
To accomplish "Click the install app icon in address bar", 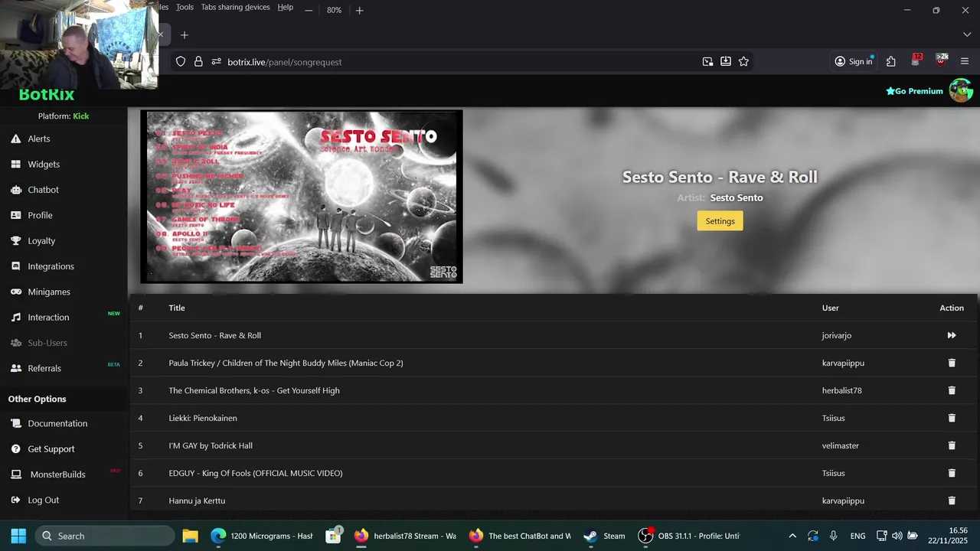I will [725, 61].
